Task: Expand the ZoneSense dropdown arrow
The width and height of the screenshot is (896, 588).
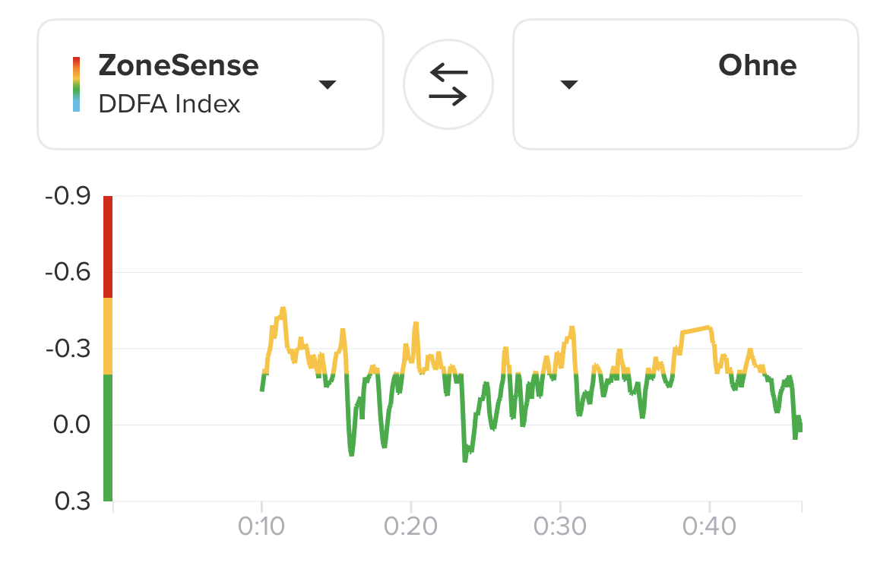Action: point(327,84)
